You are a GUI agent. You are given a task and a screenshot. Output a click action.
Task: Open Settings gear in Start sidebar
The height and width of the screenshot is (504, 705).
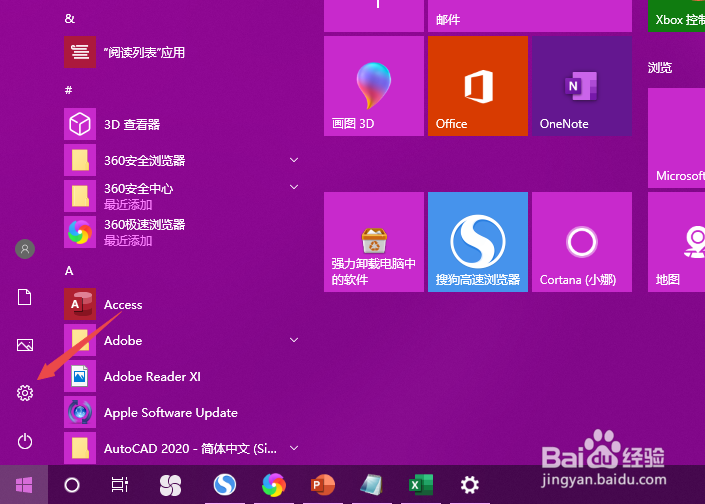[x=25, y=393]
